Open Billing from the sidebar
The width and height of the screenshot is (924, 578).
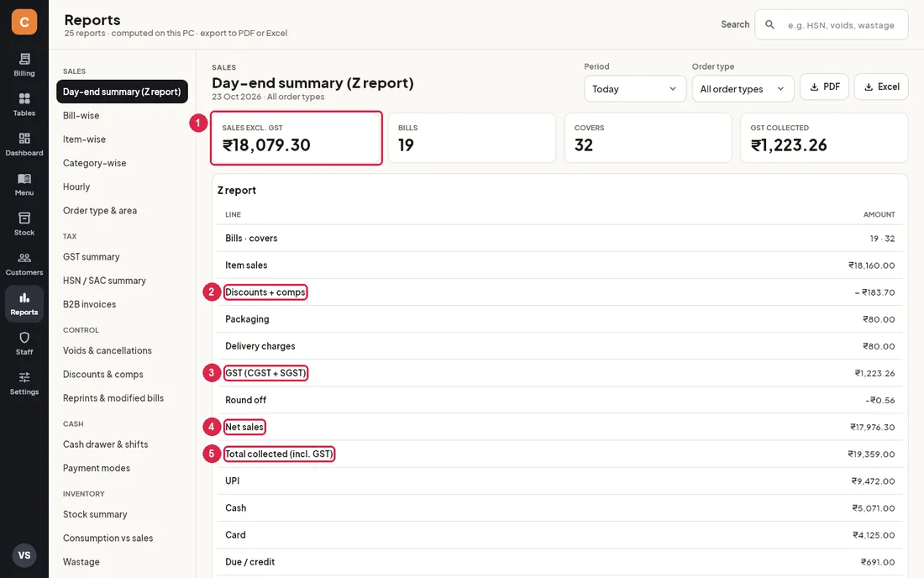pos(24,65)
